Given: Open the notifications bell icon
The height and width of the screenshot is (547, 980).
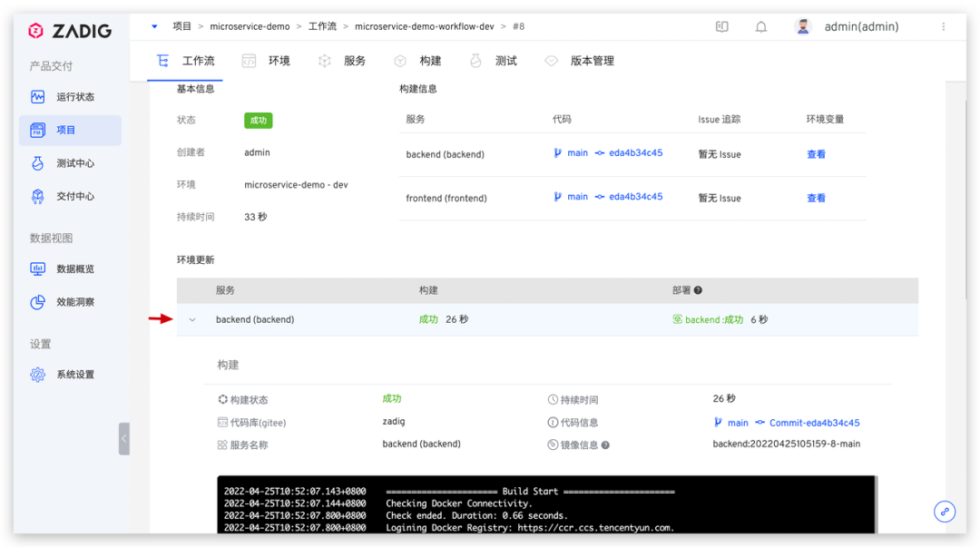Looking at the screenshot, I should pos(760,27).
